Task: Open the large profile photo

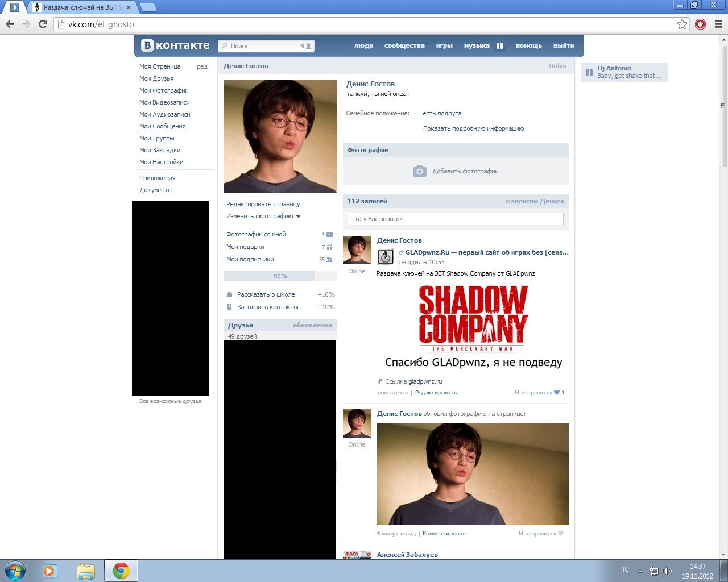Action: coord(280,136)
